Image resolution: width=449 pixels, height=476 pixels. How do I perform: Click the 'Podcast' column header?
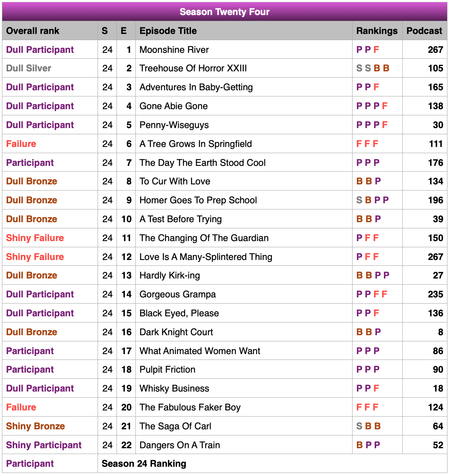424,31
